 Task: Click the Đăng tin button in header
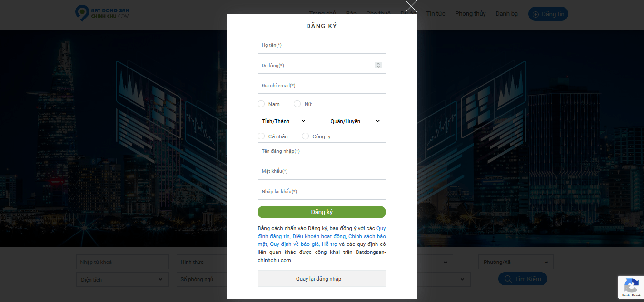point(548,14)
